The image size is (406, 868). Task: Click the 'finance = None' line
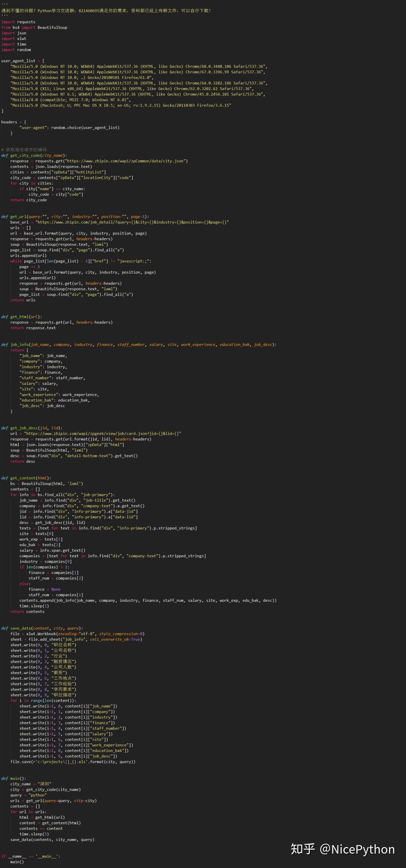45,589
